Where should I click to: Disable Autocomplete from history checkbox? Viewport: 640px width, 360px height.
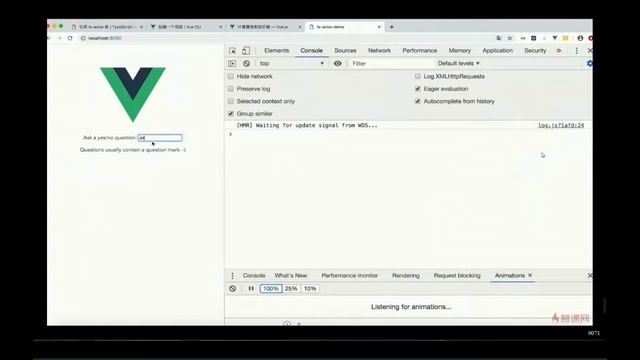coord(418,101)
